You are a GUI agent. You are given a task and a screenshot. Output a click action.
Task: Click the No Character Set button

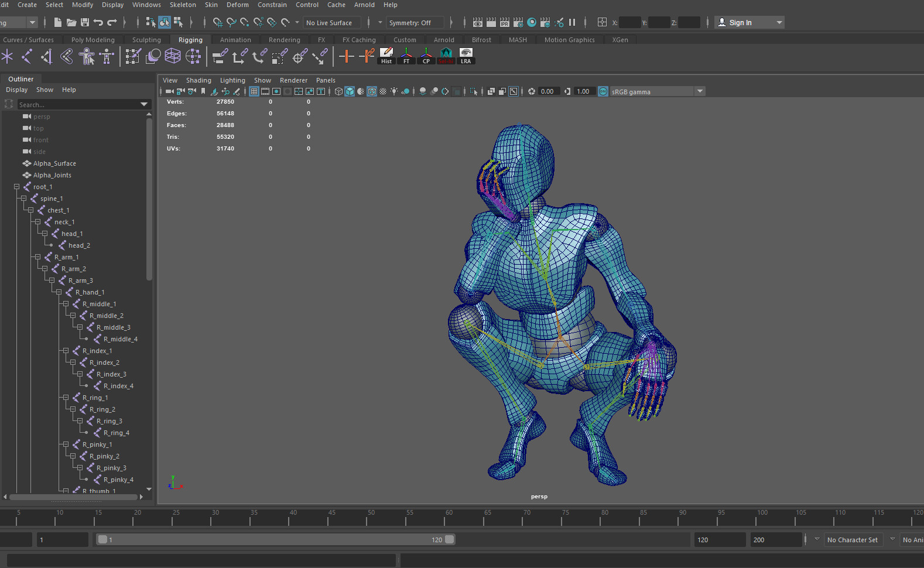(852, 540)
